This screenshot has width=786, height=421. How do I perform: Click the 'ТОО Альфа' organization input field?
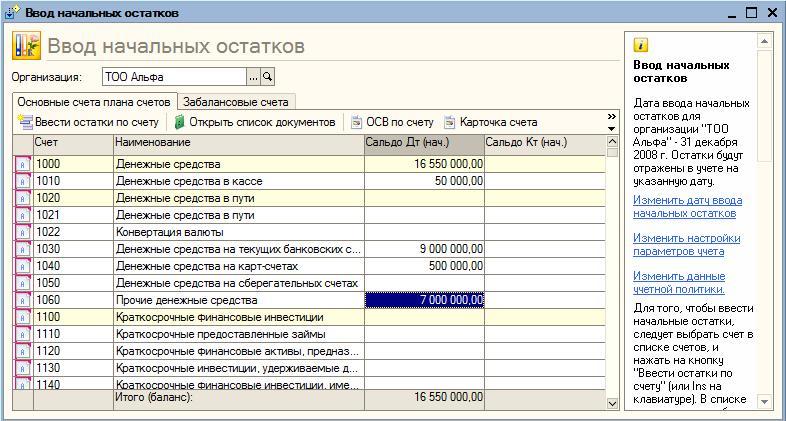point(173,77)
